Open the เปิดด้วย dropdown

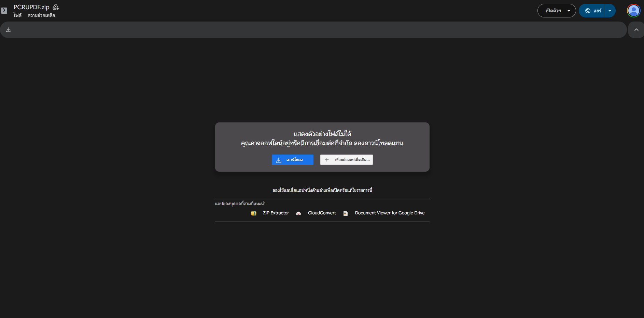pos(556,11)
